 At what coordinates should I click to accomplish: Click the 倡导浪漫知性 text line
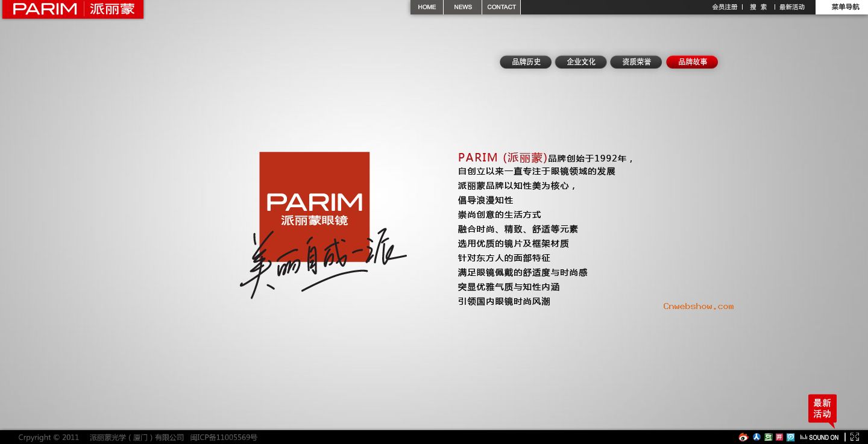[485, 200]
